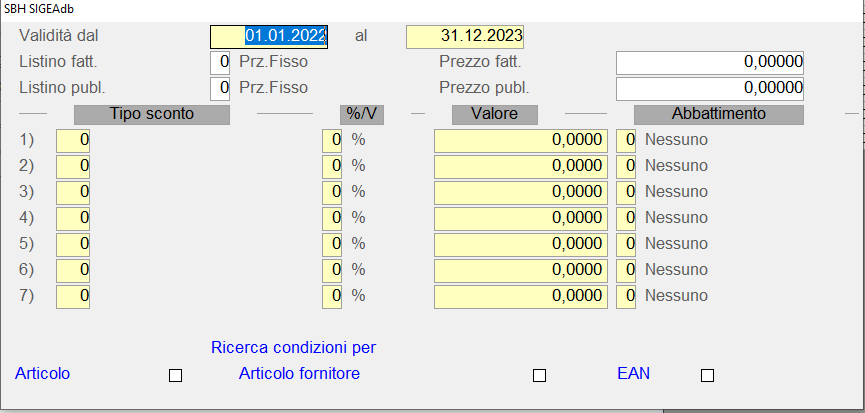
Task: Tick the Articolo checkbox
Action: (x=175, y=376)
